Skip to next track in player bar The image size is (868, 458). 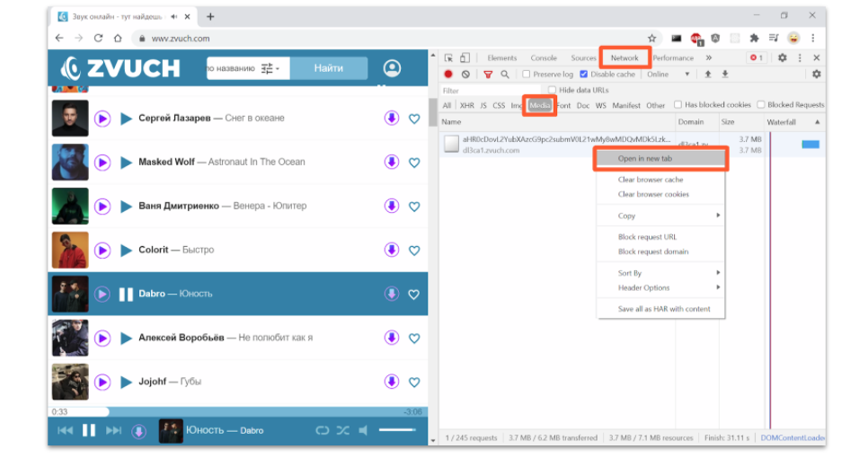(113, 430)
